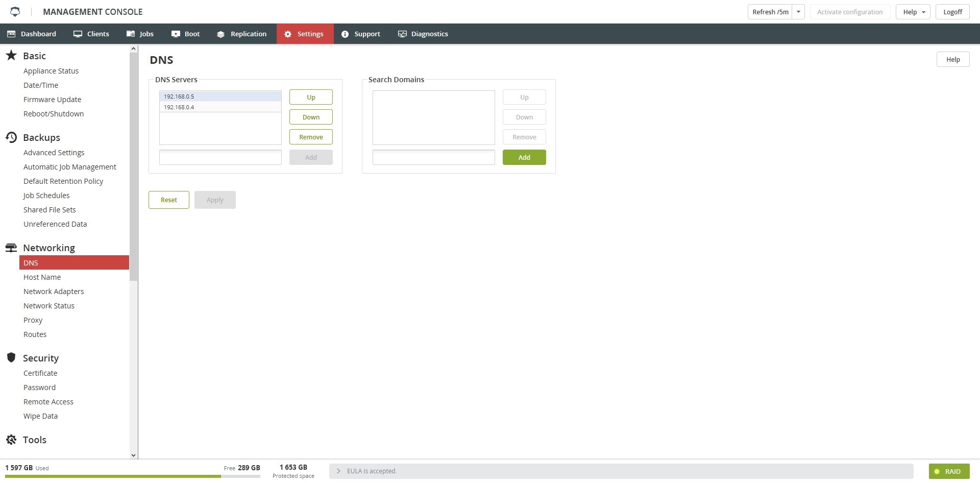This screenshot has width=980, height=483.
Task: Click Up button in Search Domains
Action: click(x=524, y=97)
